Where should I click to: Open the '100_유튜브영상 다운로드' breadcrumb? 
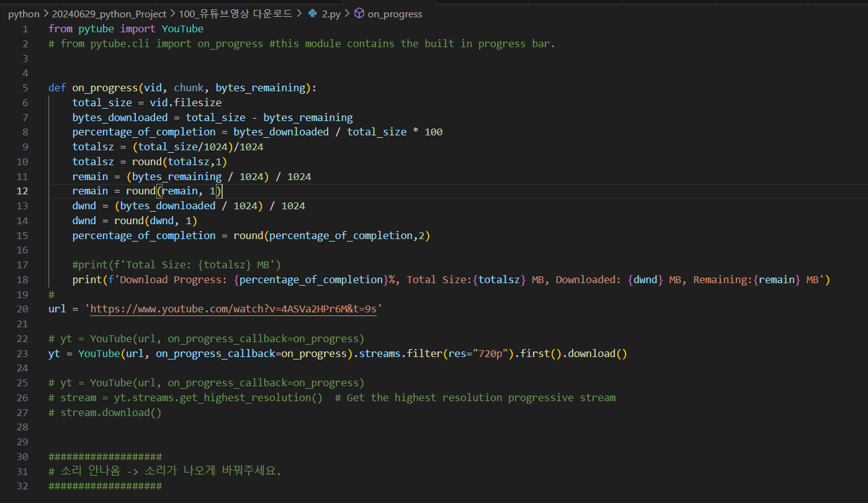tap(236, 14)
